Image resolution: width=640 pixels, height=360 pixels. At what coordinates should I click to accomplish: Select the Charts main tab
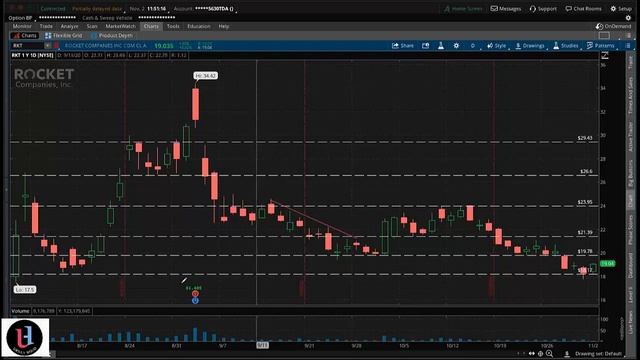151,26
